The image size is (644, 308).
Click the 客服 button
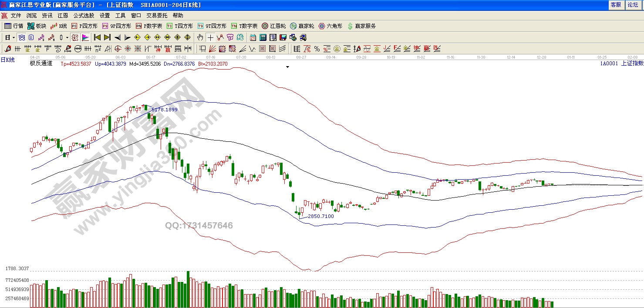[616, 5]
